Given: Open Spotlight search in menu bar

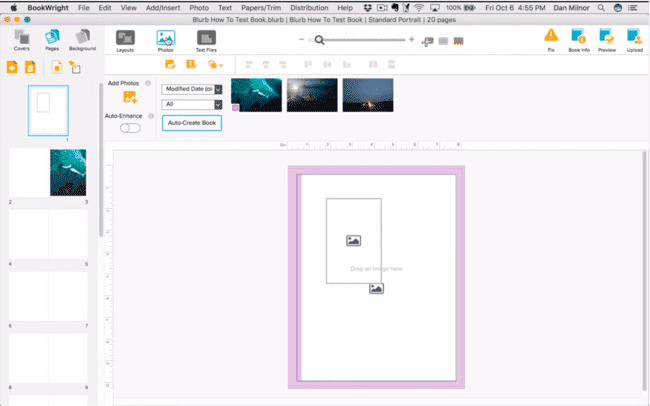Looking at the screenshot, I should pyautogui.click(x=601, y=7).
